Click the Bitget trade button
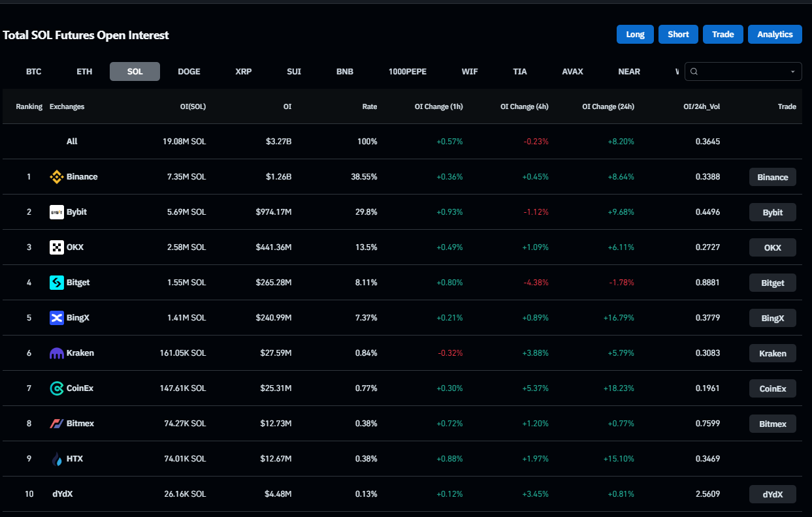 pyautogui.click(x=772, y=283)
